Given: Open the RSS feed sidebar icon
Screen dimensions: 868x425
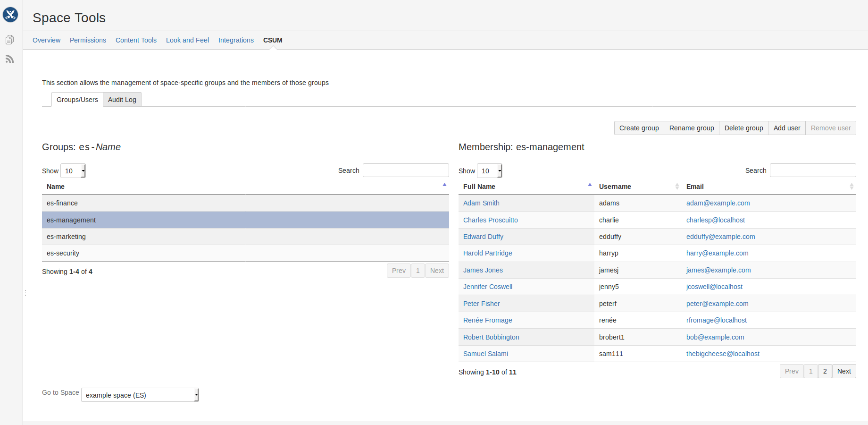Looking at the screenshot, I should (x=9, y=59).
